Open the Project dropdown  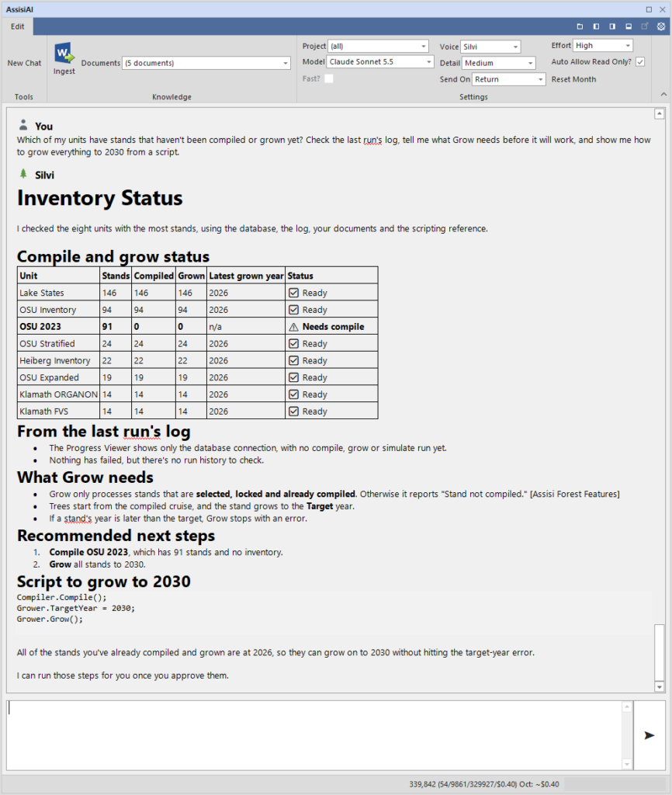click(378, 46)
